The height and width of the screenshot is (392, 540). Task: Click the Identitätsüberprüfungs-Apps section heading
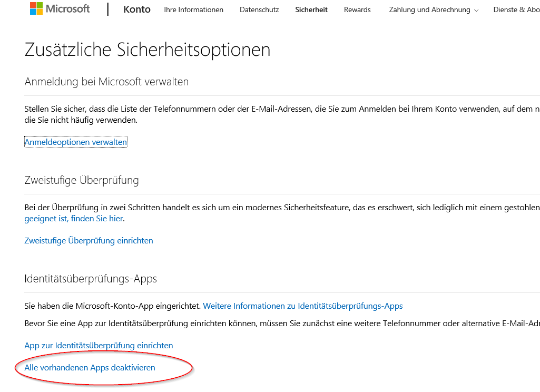coord(91,279)
